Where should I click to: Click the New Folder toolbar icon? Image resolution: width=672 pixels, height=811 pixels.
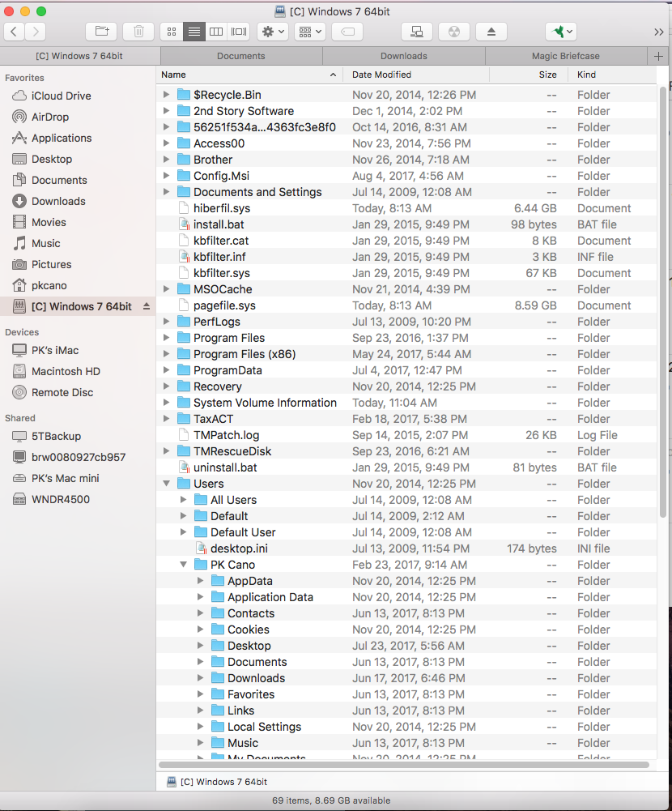[102, 32]
